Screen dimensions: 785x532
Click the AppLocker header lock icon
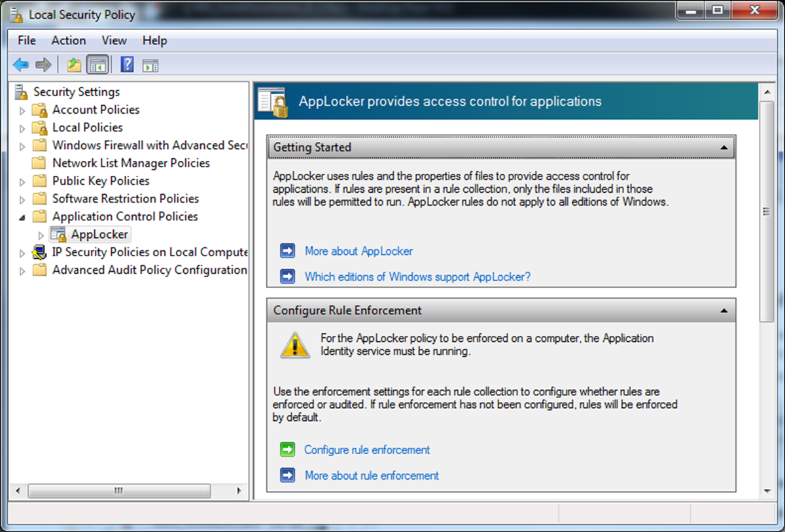pos(273,101)
